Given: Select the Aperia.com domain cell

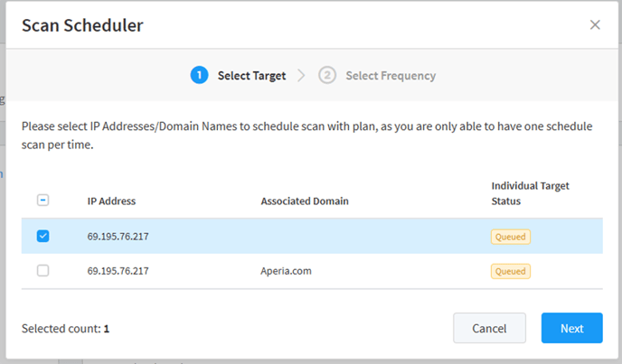Looking at the screenshot, I should coord(286,271).
